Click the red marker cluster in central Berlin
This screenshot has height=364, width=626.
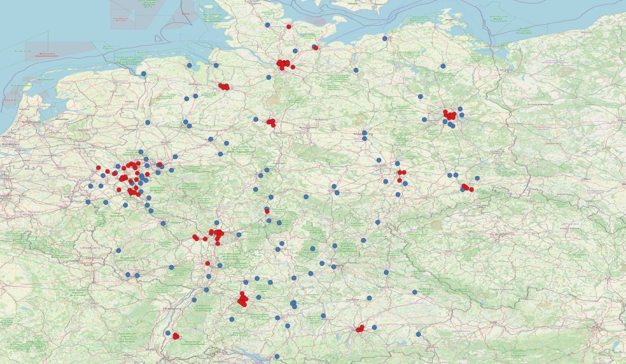[449, 116]
